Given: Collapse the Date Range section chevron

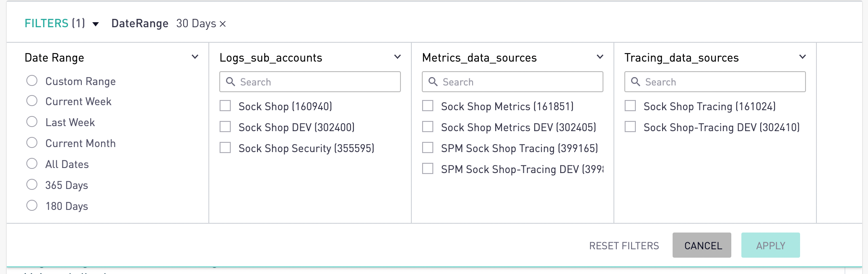Looking at the screenshot, I should pos(195,57).
